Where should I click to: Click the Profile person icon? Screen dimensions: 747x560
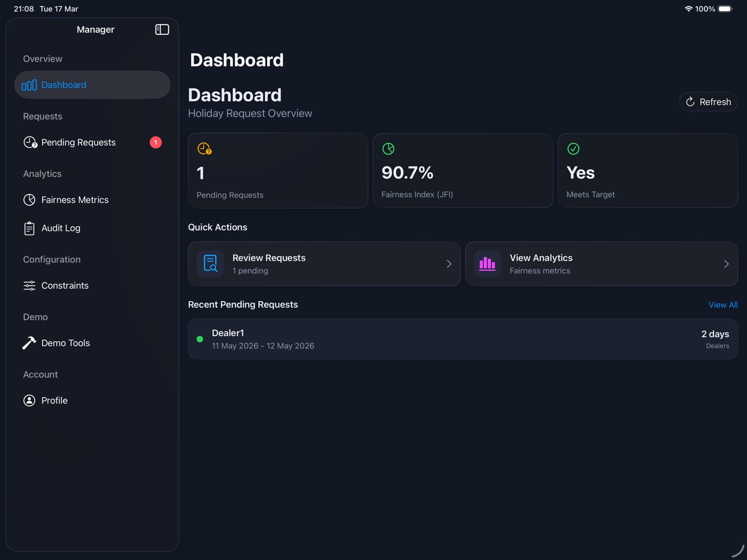pos(29,401)
